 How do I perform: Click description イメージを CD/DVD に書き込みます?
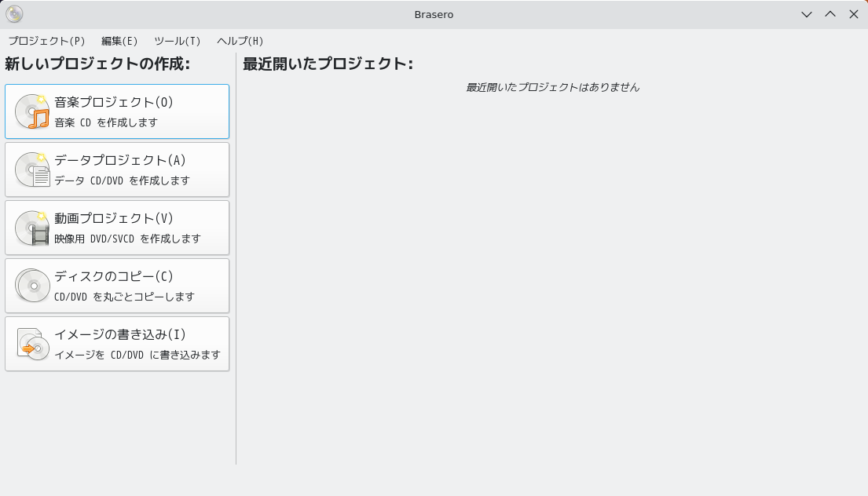point(137,355)
